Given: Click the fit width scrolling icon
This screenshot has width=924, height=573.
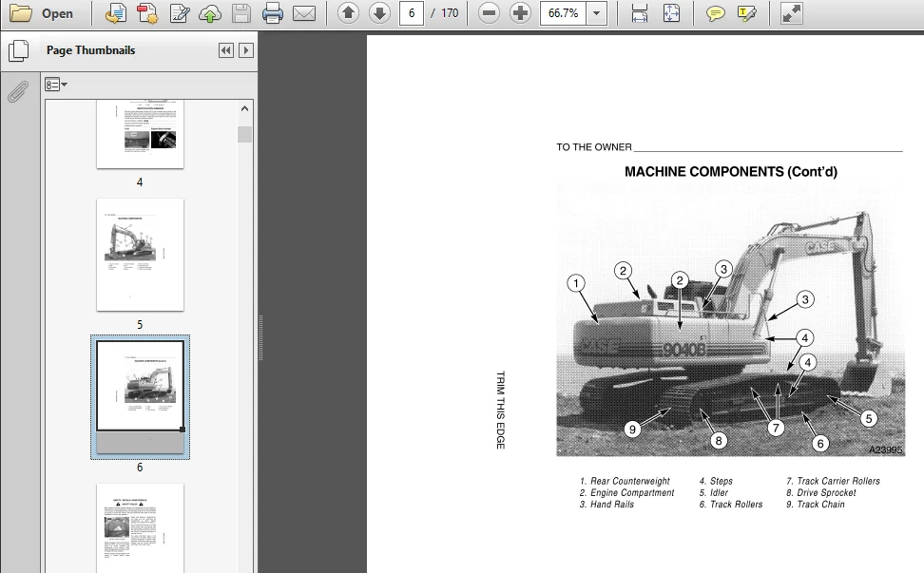Looking at the screenshot, I should 640,13.
